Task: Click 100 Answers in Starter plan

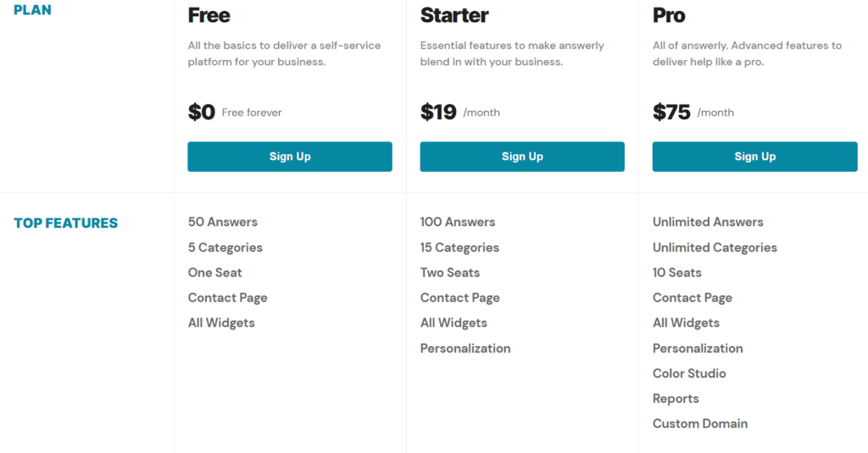Action: click(458, 222)
